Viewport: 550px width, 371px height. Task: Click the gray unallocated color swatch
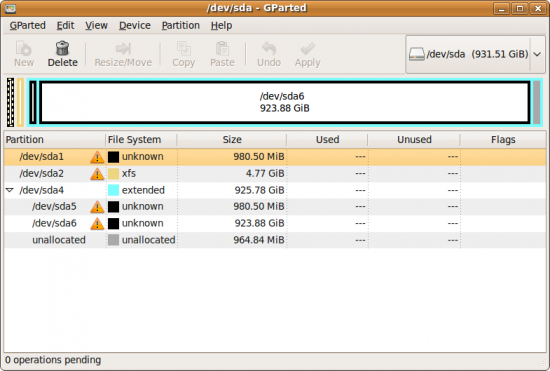113,240
